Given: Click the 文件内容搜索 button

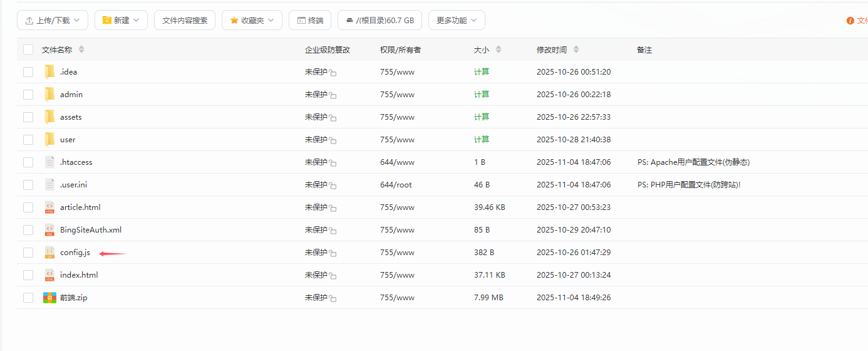Looking at the screenshot, I should 185,20.
